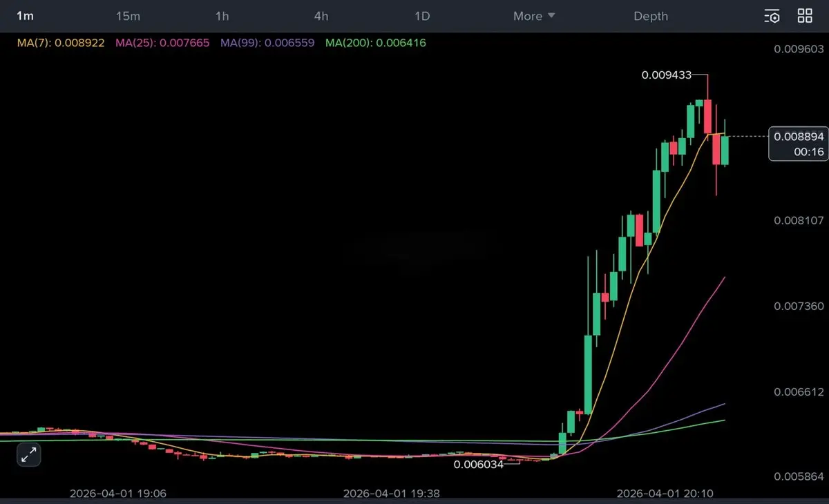The height and width of the screenshot is (504, 829).
Task: Click the 2026-04-01 19:38 time label
Action: pyautogui.click(x=392, y=494)
